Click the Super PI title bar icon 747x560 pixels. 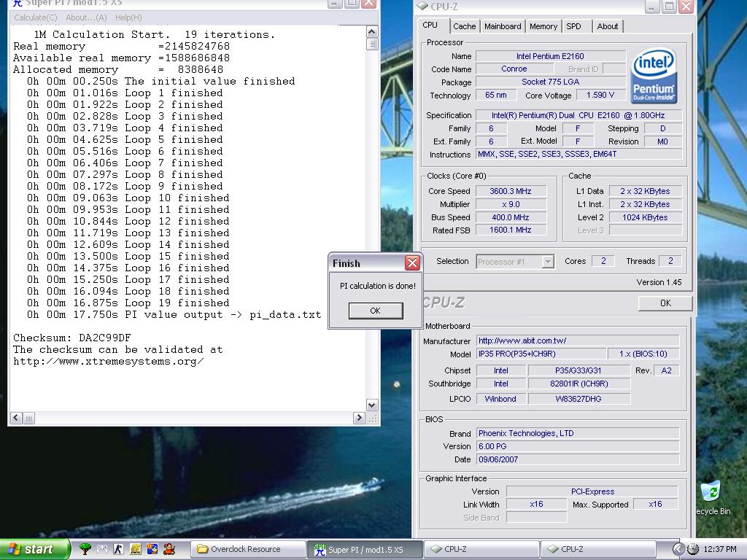tap(18, 3)
